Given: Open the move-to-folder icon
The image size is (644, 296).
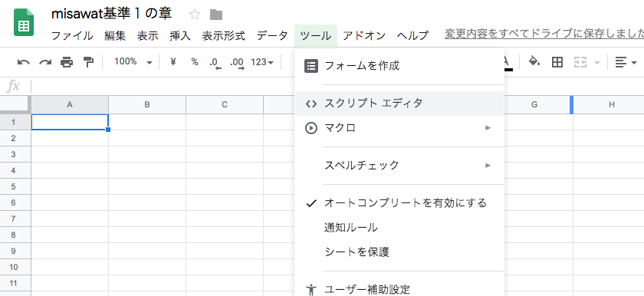Looking at the screenshot, I should [x=216, y=15].
